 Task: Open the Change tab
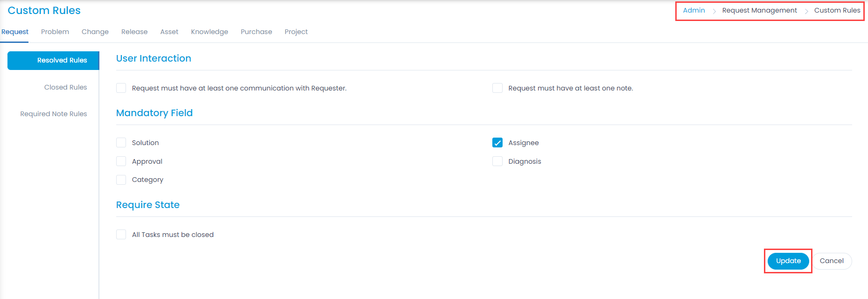click(x=95, y=32)
